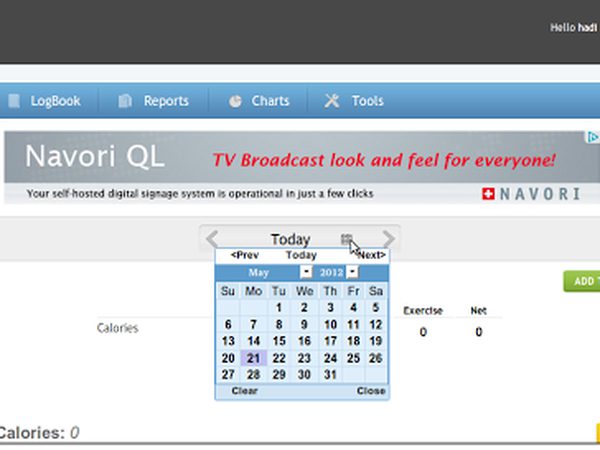Select date 6 in calendar
The height and width of the screenshot is (450, 600).
point(228,325)
